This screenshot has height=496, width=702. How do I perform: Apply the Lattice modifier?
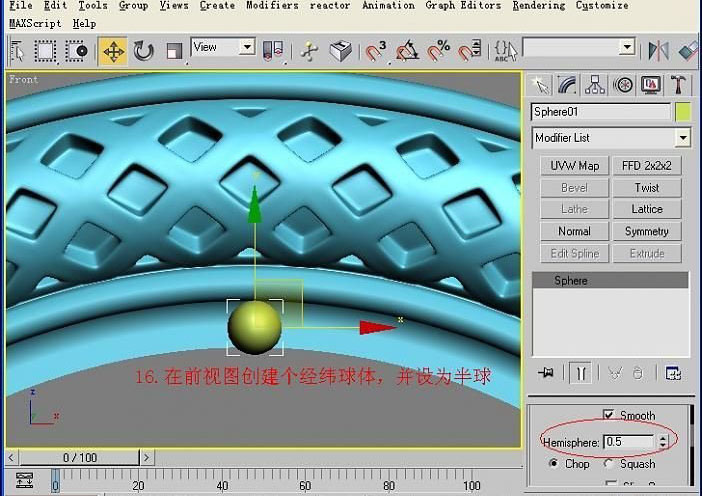point(647,209)
